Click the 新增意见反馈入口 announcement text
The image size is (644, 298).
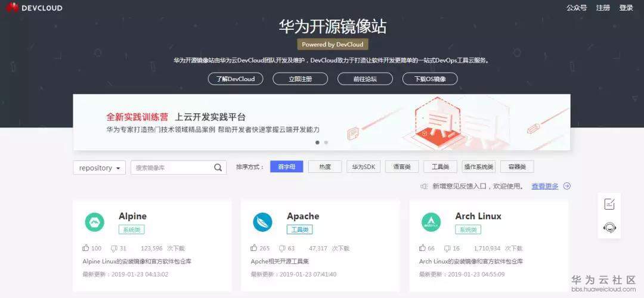(x=478, y=187)
